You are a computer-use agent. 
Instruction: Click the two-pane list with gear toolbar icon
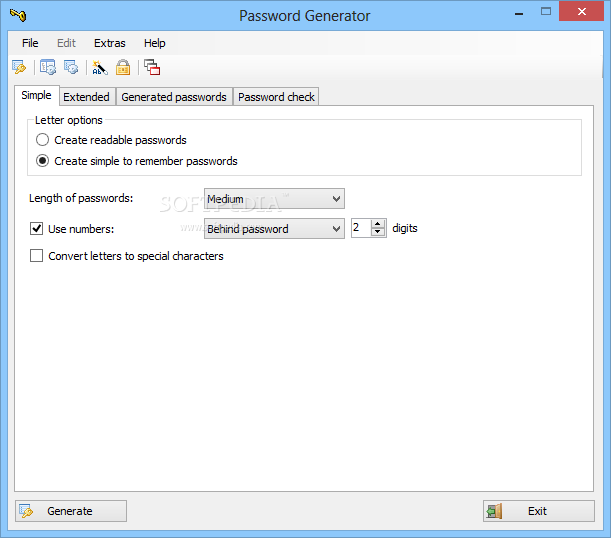click(48, 67)
